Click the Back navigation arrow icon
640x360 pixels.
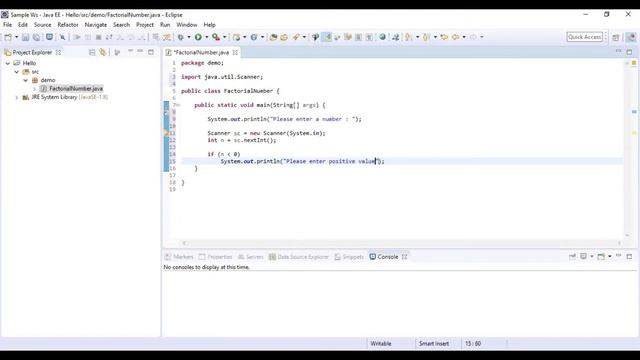456,37
